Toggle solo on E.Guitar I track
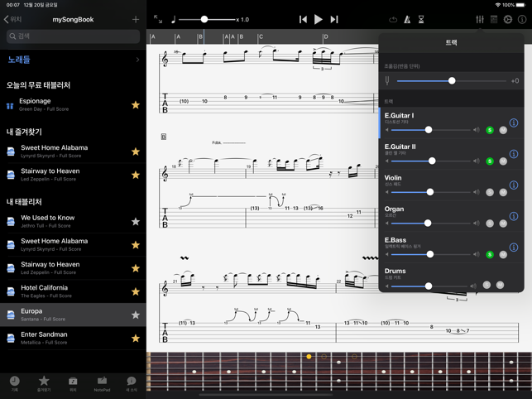The width and height of the screenshot is (532, 399). click(490, 130)
